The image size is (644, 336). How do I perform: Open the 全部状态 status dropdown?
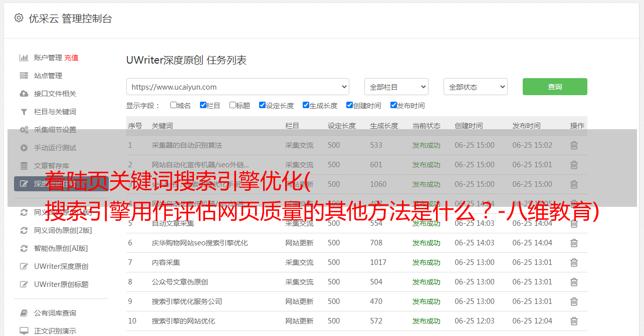(x=476, y=87)
